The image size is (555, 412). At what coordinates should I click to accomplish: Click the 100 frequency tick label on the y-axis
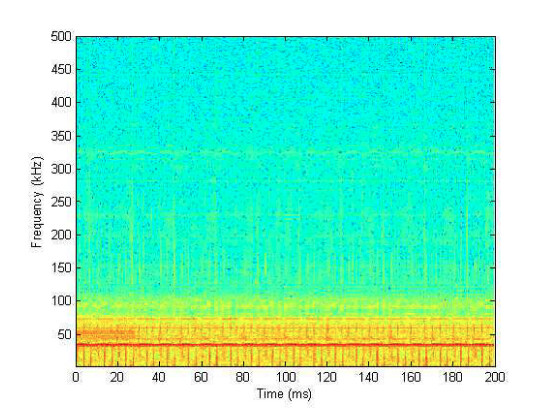point(61,301)
